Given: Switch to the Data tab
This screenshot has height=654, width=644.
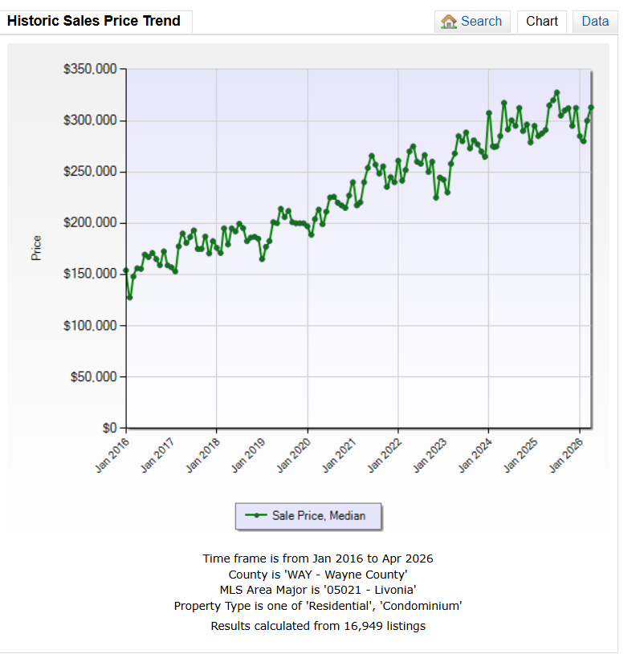Looking at the screenshot, I should click(595, 22).
